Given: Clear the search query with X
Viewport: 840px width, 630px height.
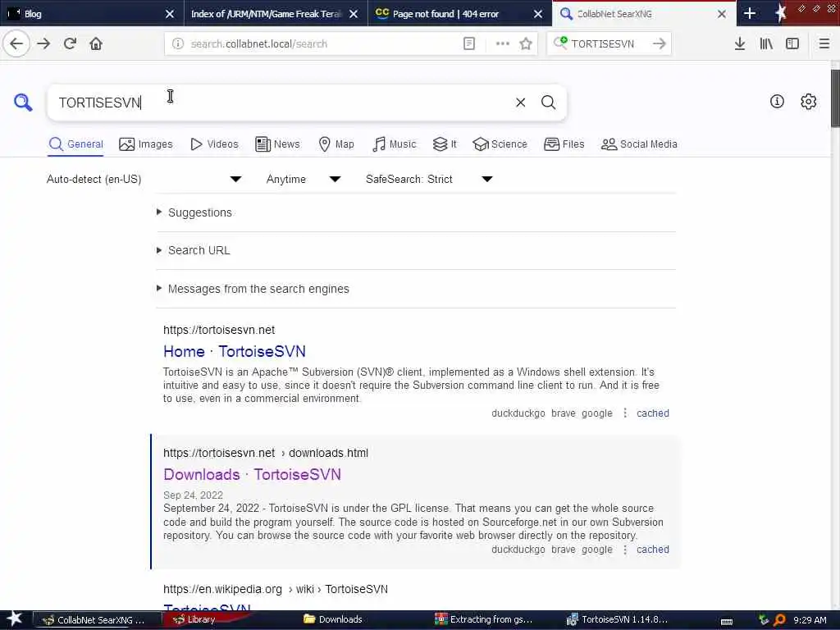Looking at the screenshot, I should click(x=520, y=103).
